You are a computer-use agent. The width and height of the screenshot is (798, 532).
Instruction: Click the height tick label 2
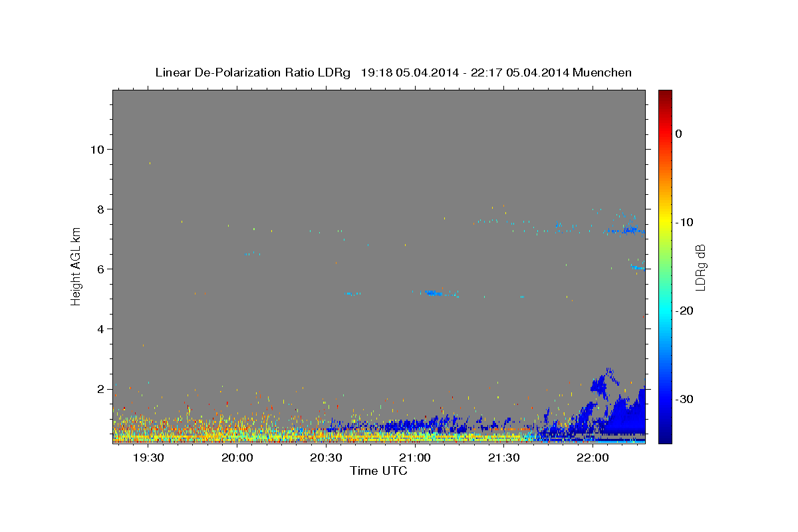coord(101,388)
